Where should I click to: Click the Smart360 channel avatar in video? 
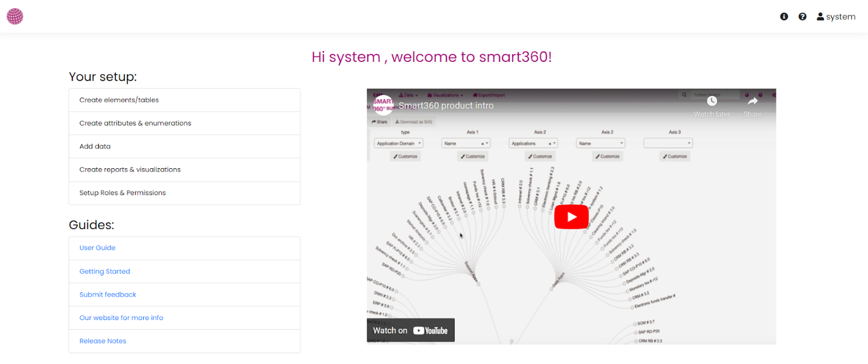click(383, 105)
